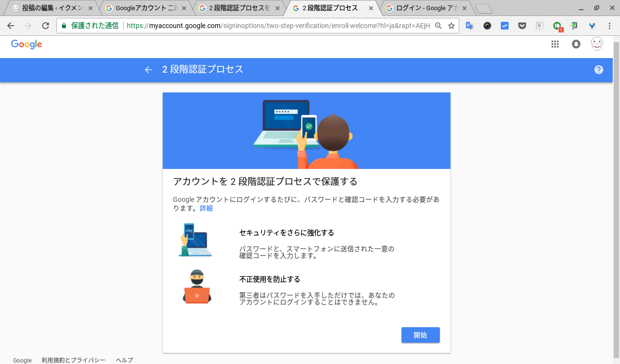
Task: Click the browser back arrow
Action: pyautogui.click(x=11, y=26)
